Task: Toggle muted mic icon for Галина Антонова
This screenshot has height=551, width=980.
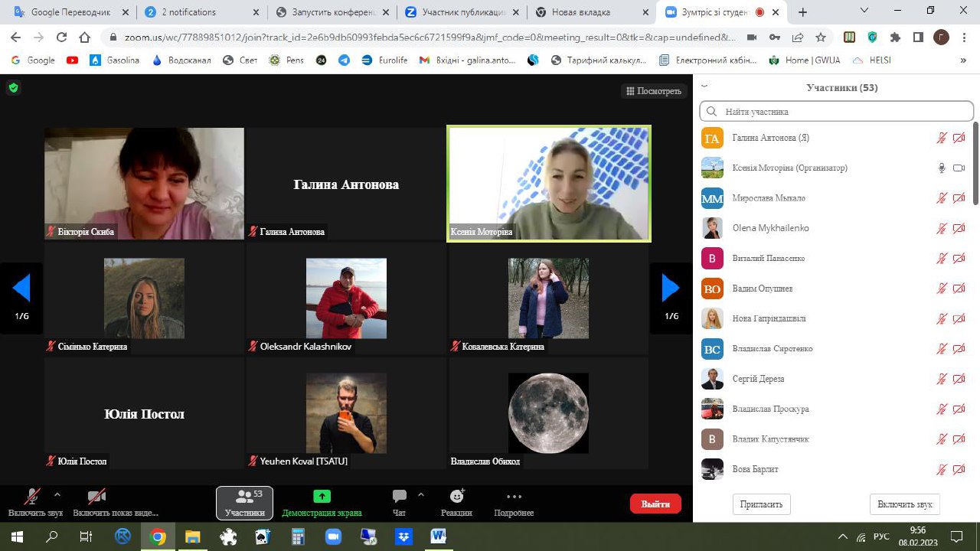Action: [942, 138]
